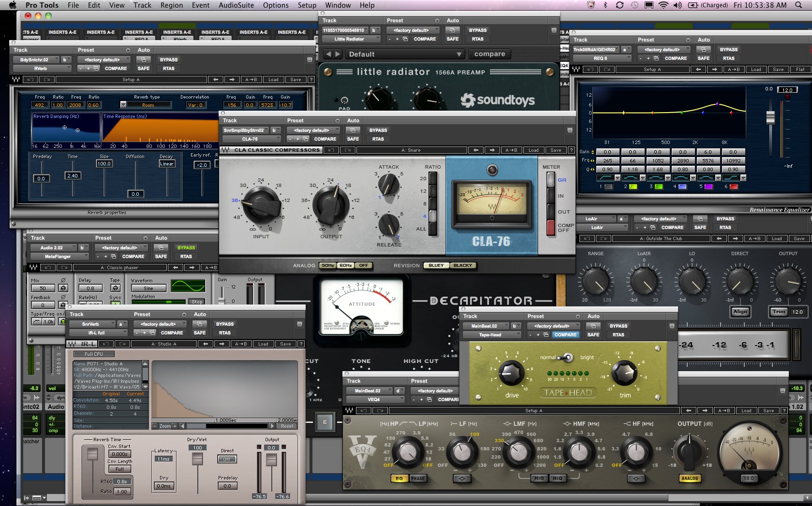Enable band 5 in REQ 6
This screenshot has height=506, width=812.
coord(708,186)
